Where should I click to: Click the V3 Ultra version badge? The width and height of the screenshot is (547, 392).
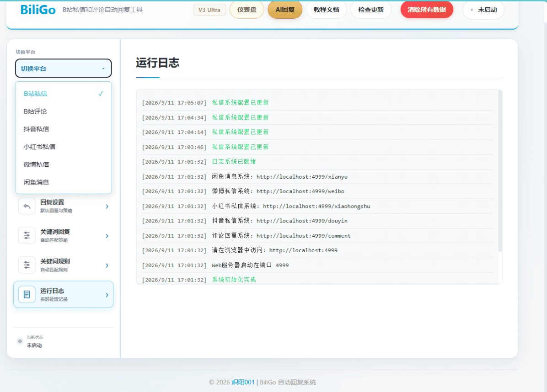click(x=209, y=10)
